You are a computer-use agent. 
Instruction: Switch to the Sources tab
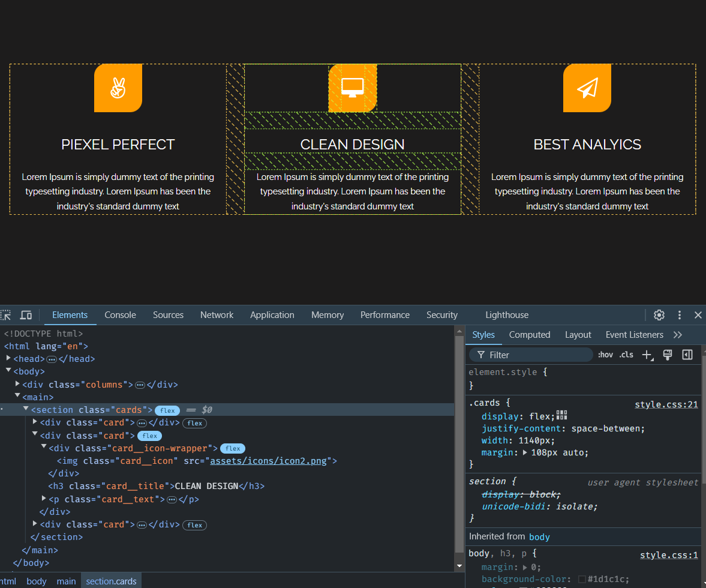[168, 315]
